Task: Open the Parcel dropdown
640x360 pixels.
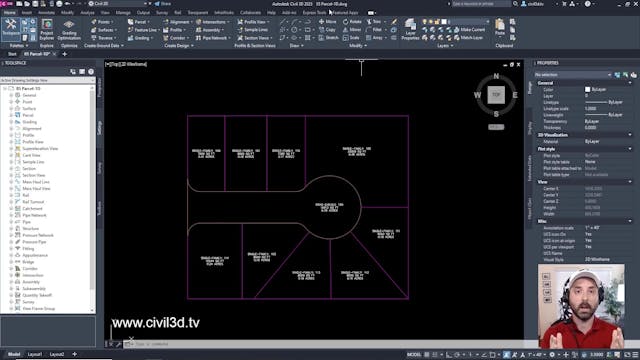Action: [139, 22]
